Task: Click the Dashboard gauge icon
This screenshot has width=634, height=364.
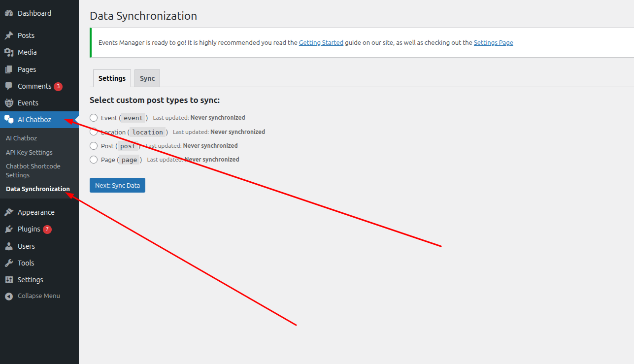Action: pyautogui.click(x=9, y=13)
